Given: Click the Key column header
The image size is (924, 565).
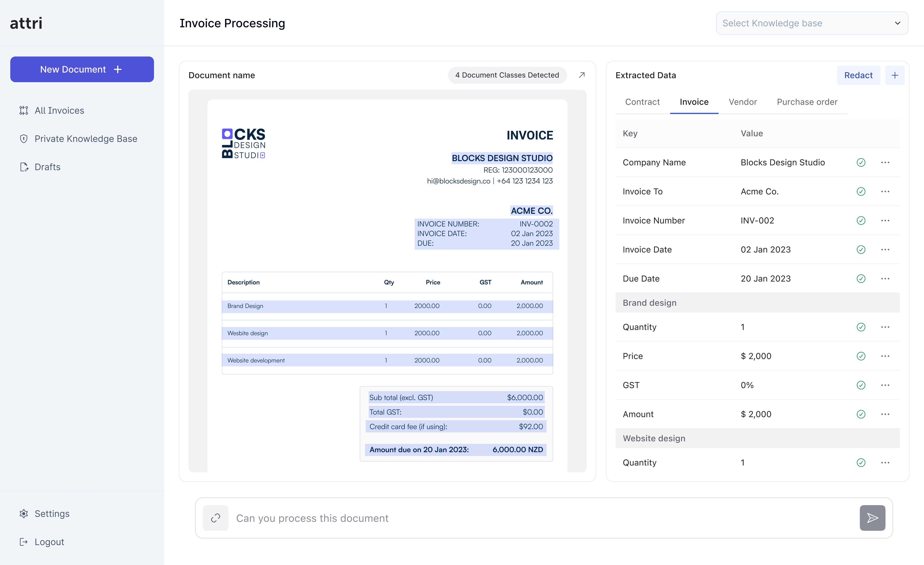Looking at the screenshot, I should click(x=630, y=133).
